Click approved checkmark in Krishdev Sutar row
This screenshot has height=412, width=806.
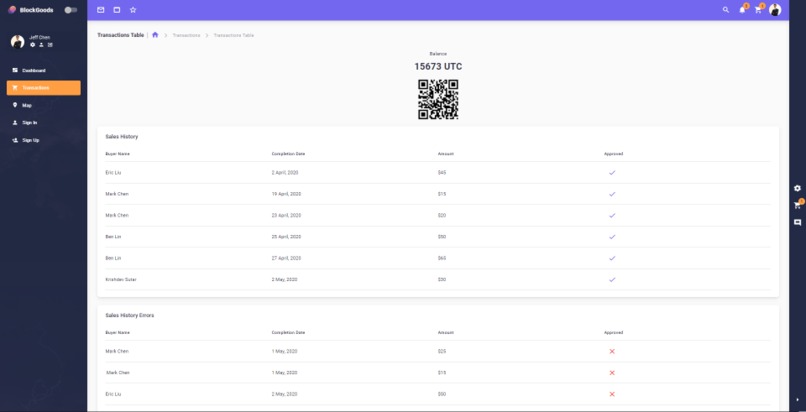coord(612,279)
